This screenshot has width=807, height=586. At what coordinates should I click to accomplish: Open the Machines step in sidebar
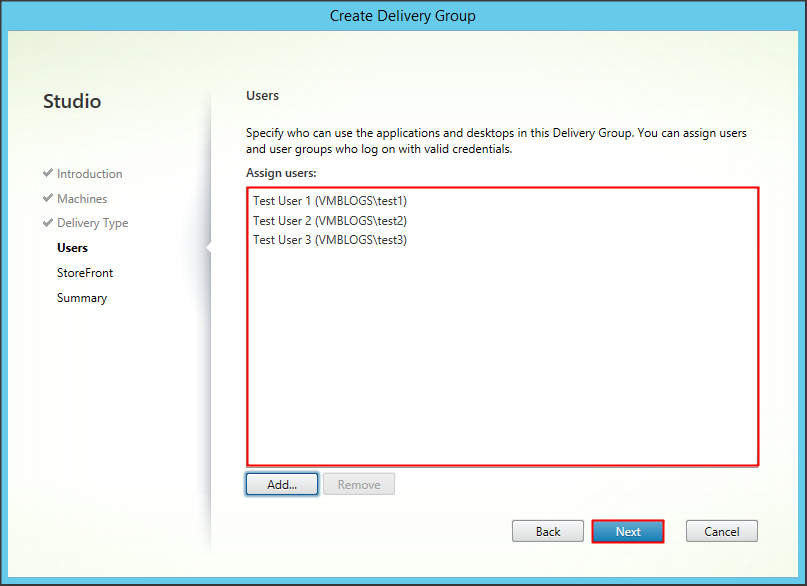(82, 199)
